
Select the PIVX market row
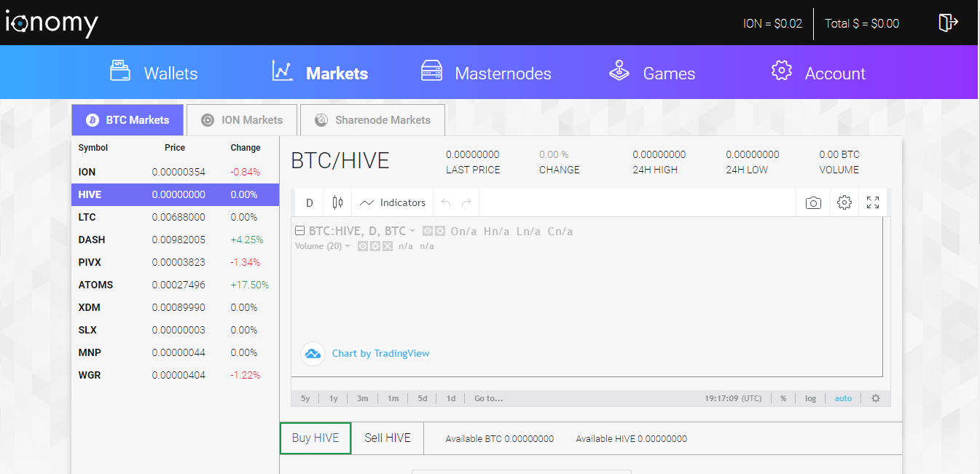click(x=175, y=262)
